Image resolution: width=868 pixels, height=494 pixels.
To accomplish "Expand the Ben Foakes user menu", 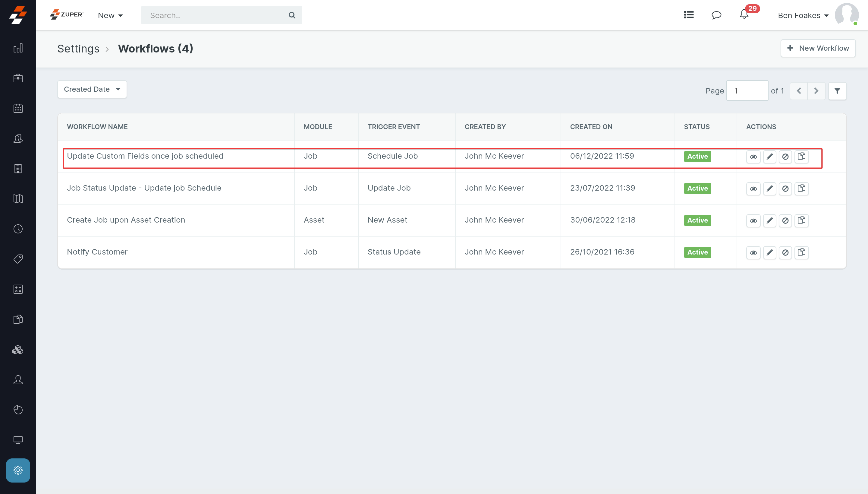I will coord(803,15).
